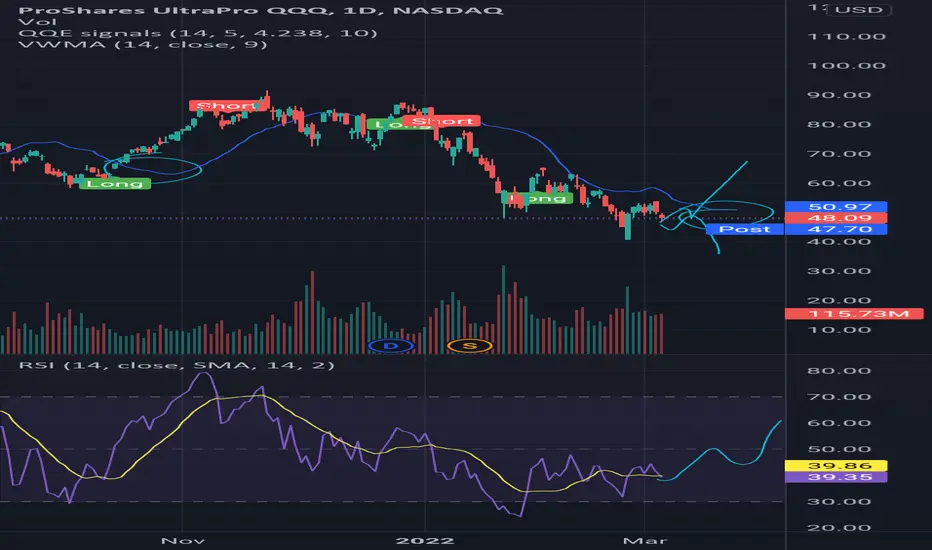Click the 50.97 blue price label
The image size is (932, 550).
836,207
